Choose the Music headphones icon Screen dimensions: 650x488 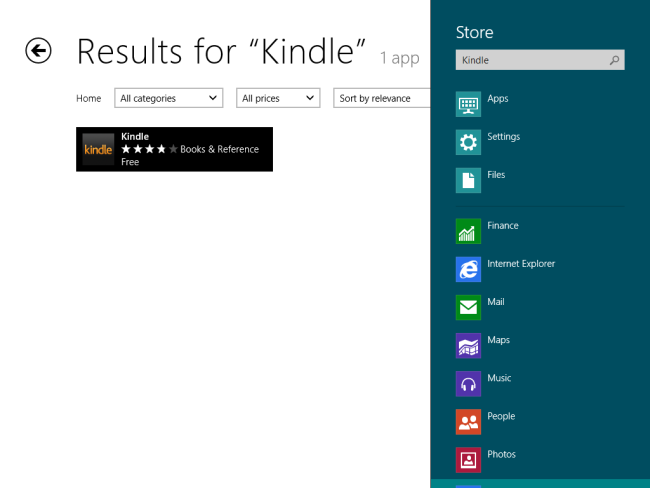tap(468, 384)
